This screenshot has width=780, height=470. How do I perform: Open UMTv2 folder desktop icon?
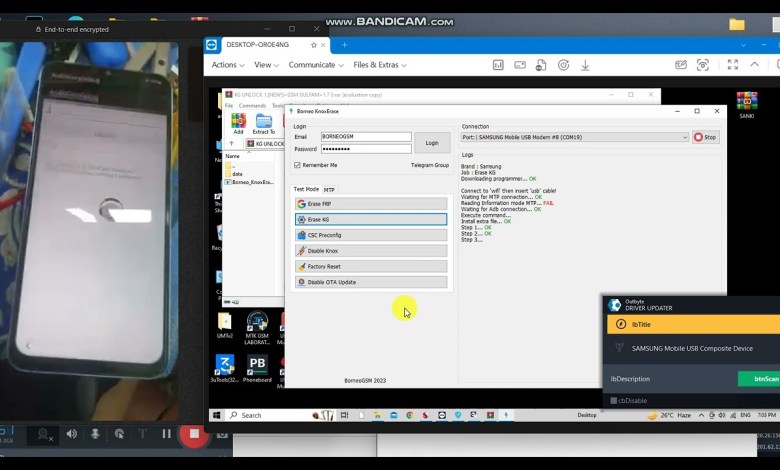pos(224,325)
